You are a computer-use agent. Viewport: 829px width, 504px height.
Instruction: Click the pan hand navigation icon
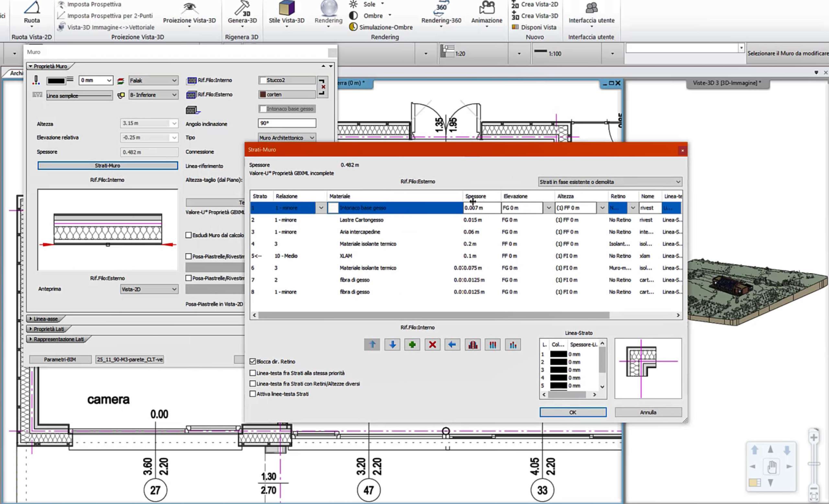772,467
